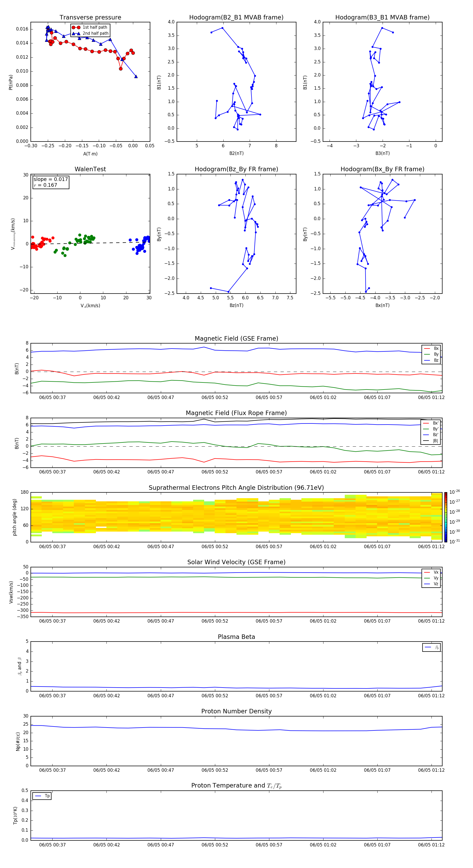Click the "pitch angle (deg)" y-axis label

(14, 517)
